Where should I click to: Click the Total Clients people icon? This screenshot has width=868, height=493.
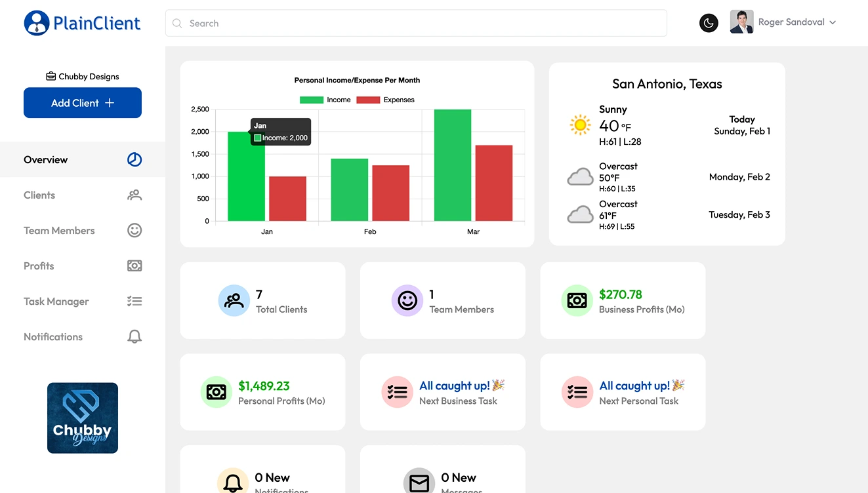pos(234,300)
